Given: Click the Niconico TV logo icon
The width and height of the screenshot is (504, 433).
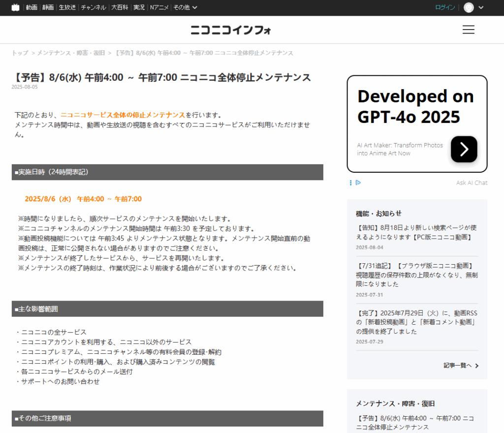Looking at the screenshot, I should pyautogui.click(x=15, y=7).
